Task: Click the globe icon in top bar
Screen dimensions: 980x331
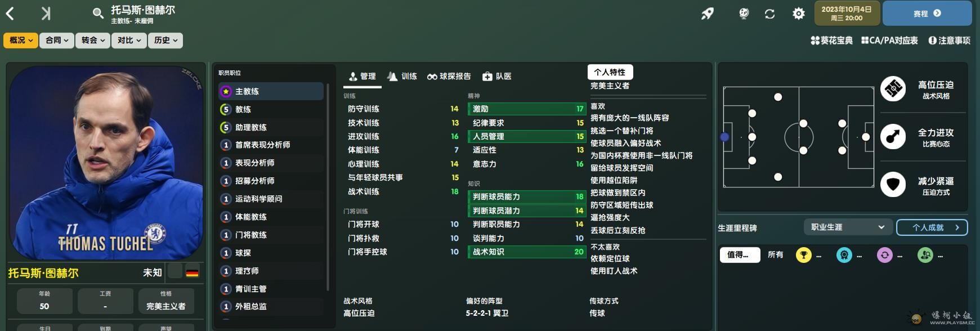Action: (x=744, y=14)
